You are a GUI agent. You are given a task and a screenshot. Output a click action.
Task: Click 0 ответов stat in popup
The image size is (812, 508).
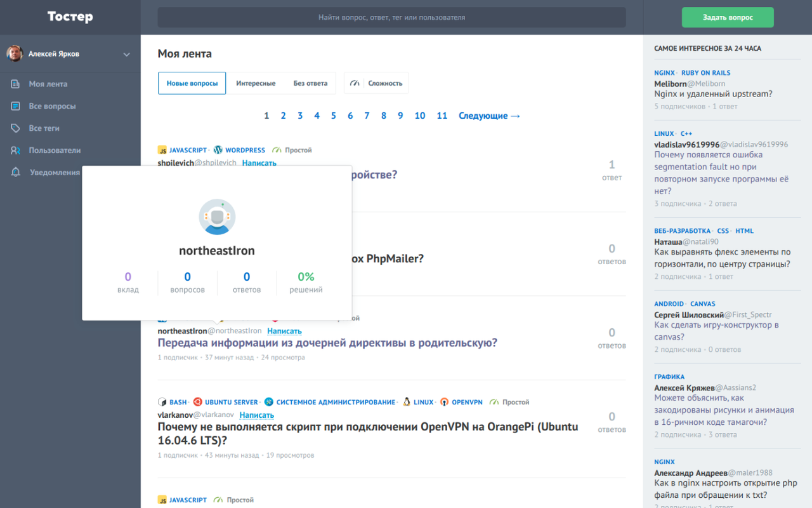(x=247, y=283)
